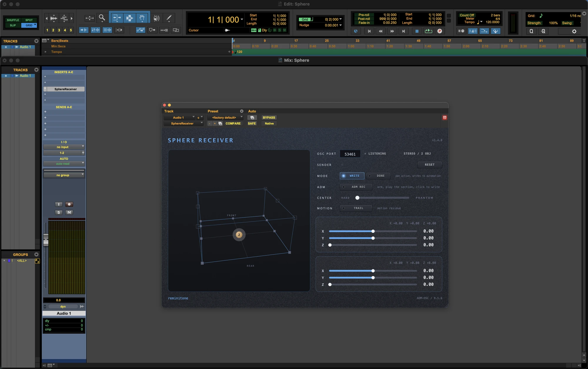Image resolution: width=588 pixels, height=369 pixels.
Task: Open the 'no input' selector
Action: click(64, 147)
